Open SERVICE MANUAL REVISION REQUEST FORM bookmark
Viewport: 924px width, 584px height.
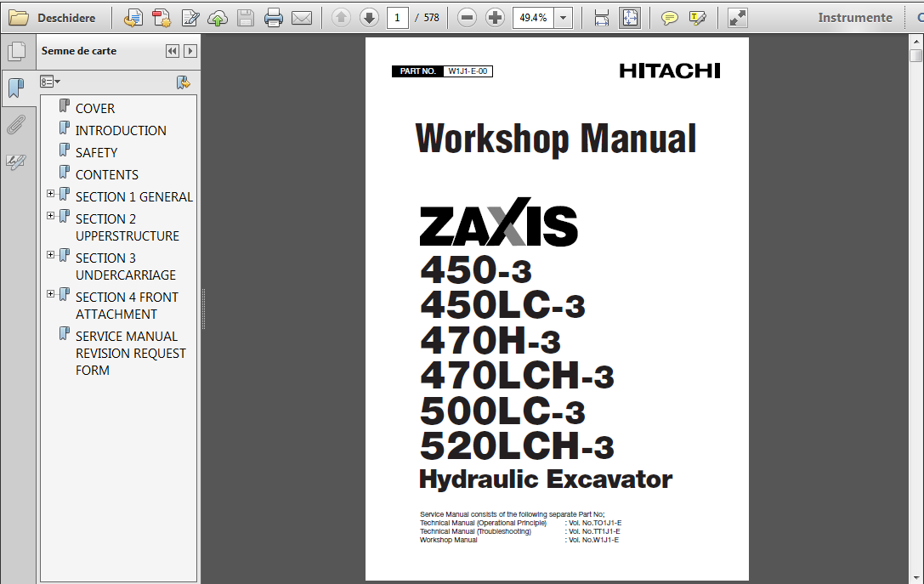(130, 353)
